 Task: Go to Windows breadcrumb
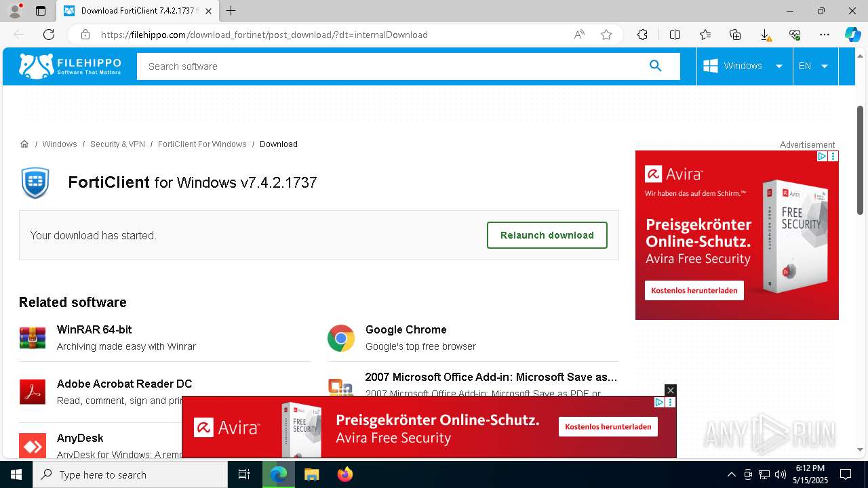pos(60,144)
